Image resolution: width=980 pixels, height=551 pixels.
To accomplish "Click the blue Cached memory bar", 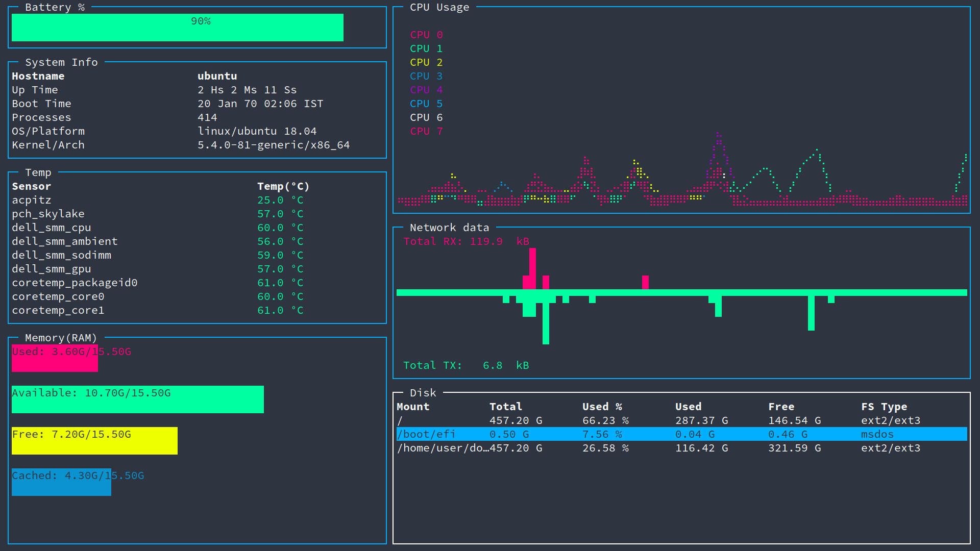I will click(61, 483).
